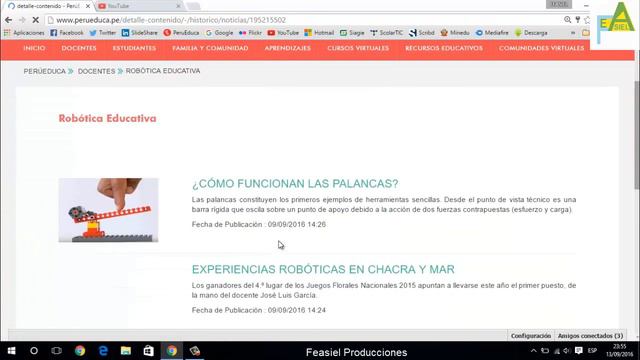Open RECURSOS EDUCATIVOS menu item
This screenshot has height=360, width=640.
click(x=444, y=48)
